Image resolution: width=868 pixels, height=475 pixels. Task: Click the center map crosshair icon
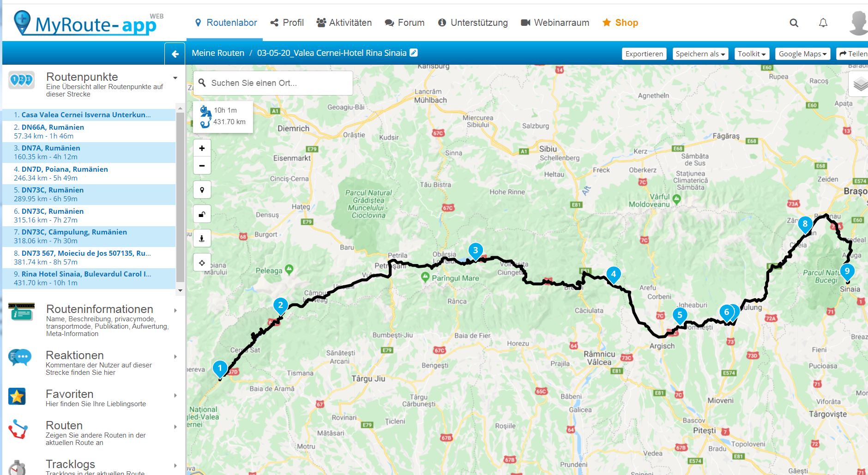[x=202, y=263]
